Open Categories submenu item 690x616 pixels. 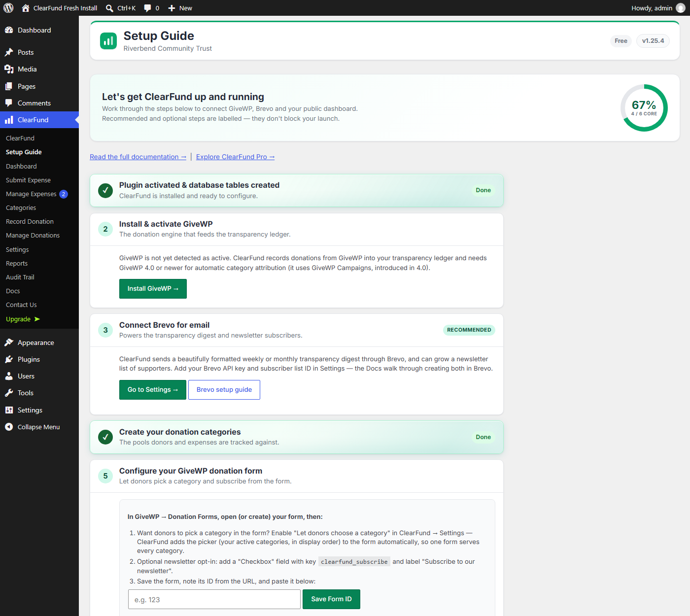(x=21, y=208)
